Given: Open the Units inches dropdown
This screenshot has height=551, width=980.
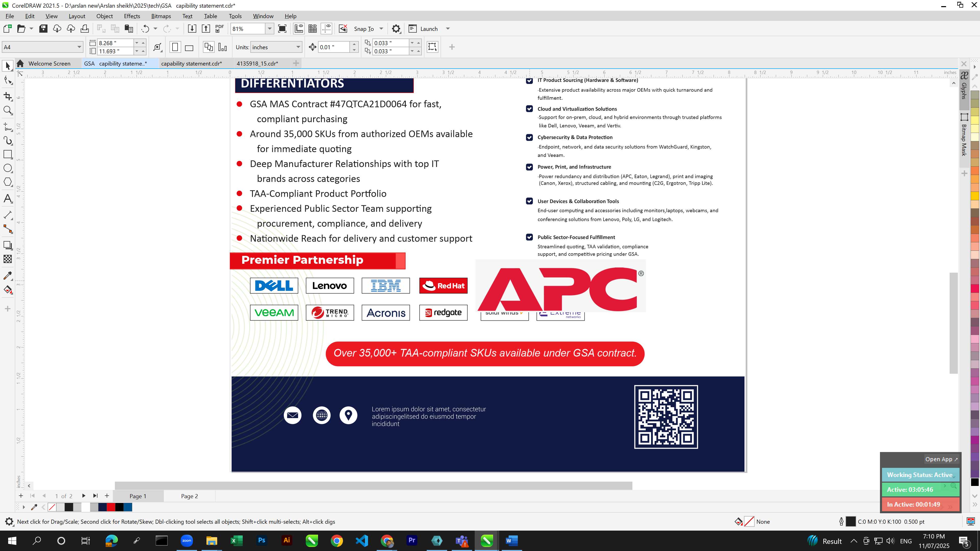Looking at the screenshot, I should coord(298,47).
